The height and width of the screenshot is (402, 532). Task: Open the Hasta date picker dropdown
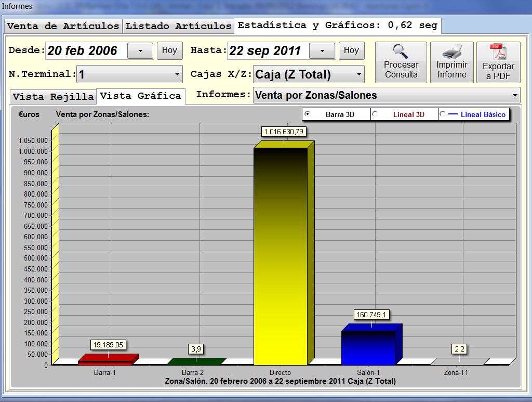click(322, 51)
